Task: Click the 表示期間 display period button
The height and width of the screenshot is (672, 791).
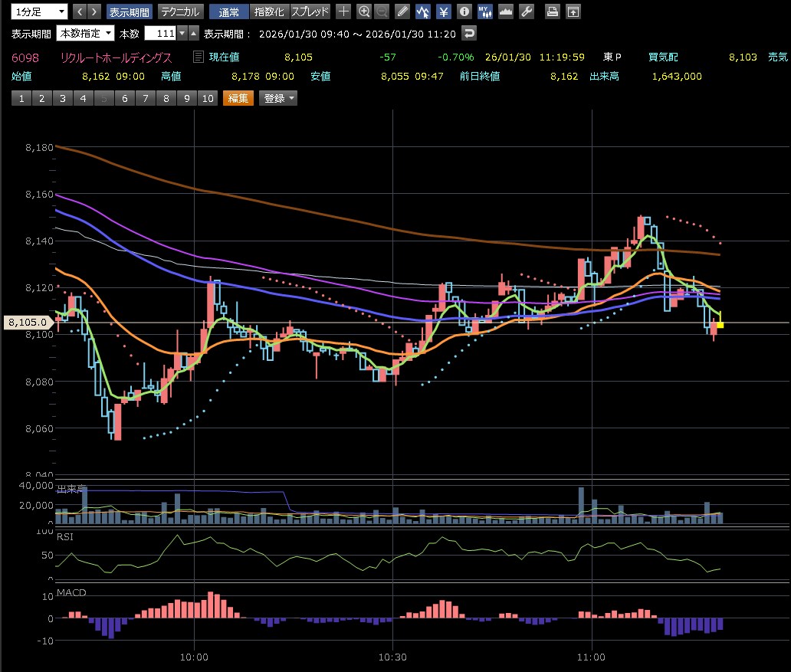Action: click(129, 11)
